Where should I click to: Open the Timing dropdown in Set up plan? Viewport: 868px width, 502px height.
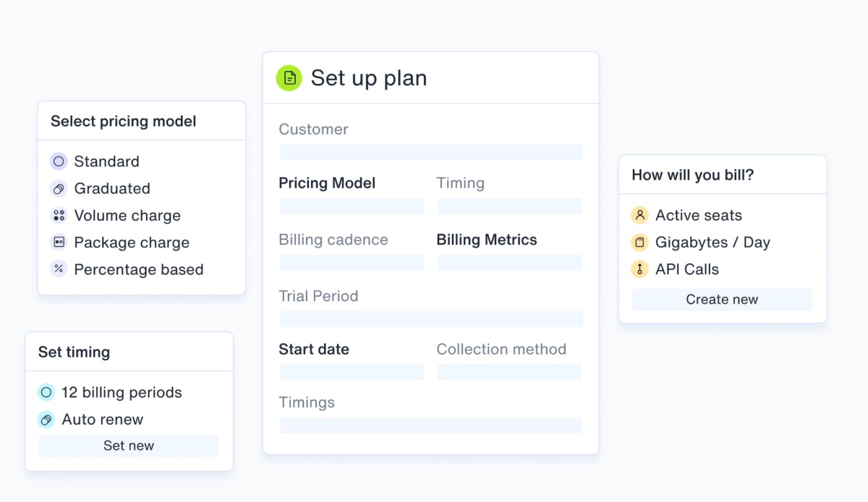tap(509, 205)
